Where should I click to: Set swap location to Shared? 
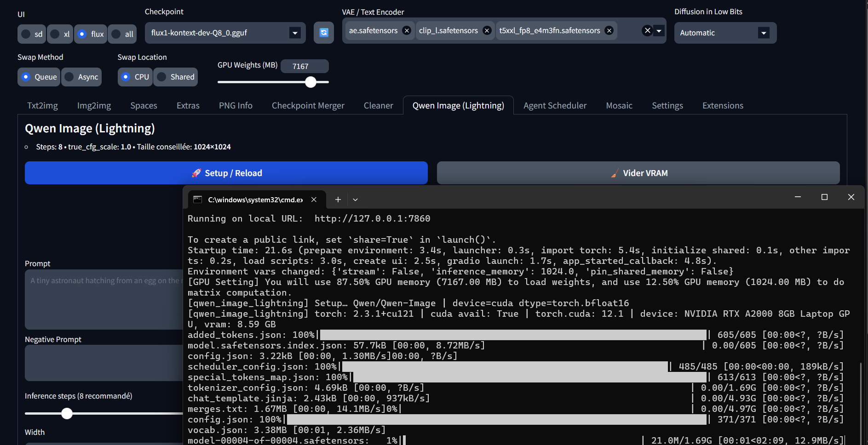coord(176,77)
